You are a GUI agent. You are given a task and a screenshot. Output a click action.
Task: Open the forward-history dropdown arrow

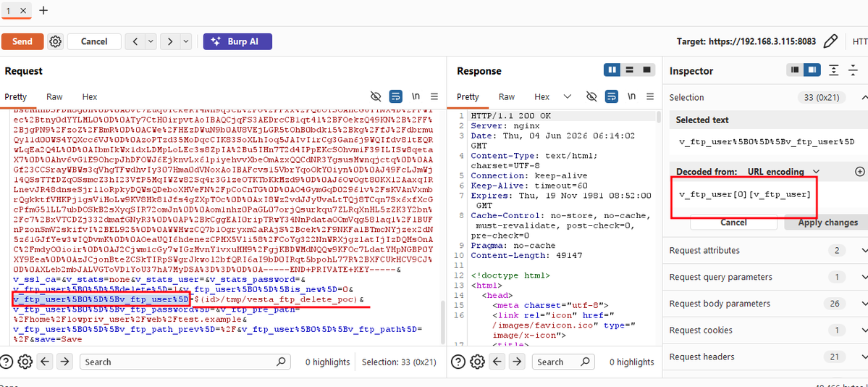pos(186,41)
